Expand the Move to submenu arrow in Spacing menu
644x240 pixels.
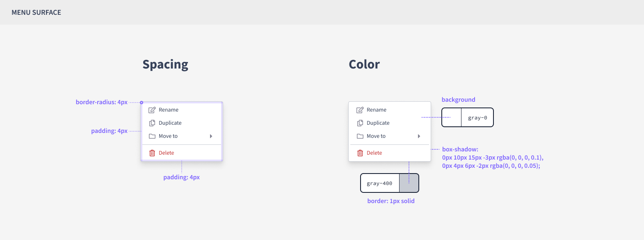[211, 136]
